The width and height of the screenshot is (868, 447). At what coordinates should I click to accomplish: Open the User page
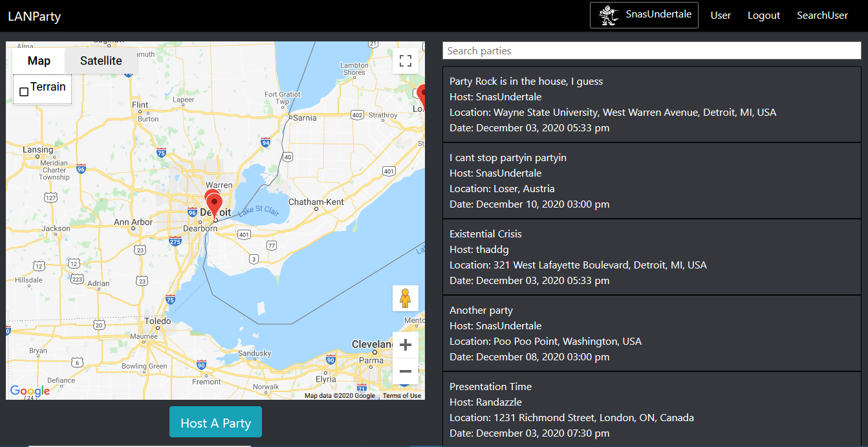pos(721,16)
